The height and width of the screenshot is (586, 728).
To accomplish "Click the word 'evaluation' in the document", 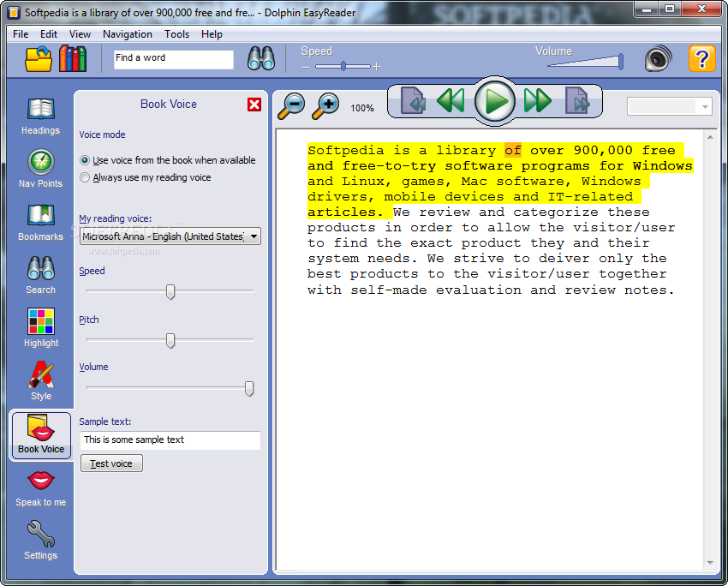I will point(478,290).
